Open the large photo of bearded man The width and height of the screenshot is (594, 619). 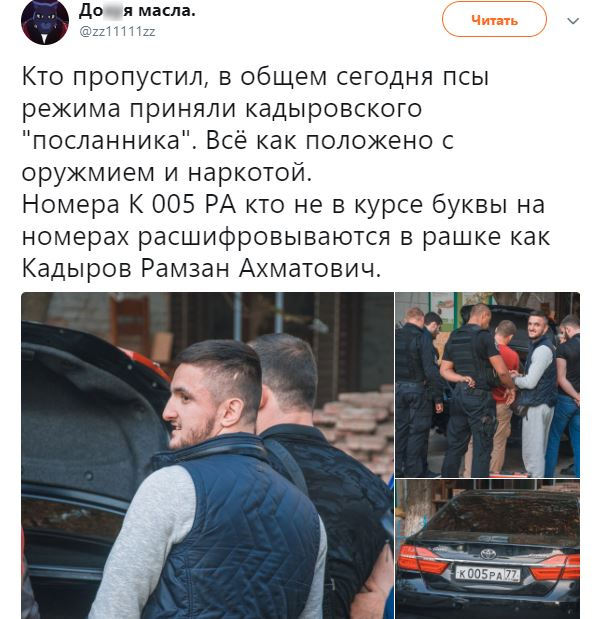tap(208, 456)
